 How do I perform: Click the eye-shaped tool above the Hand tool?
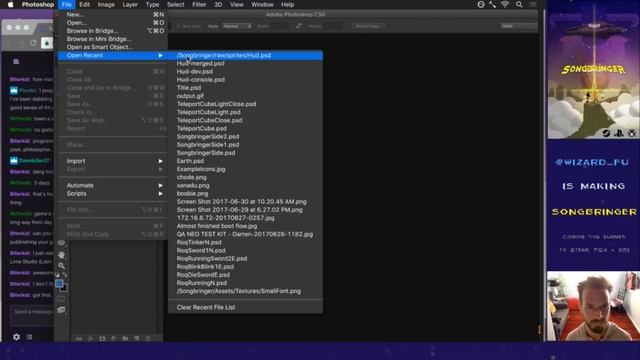pos(61,243)
